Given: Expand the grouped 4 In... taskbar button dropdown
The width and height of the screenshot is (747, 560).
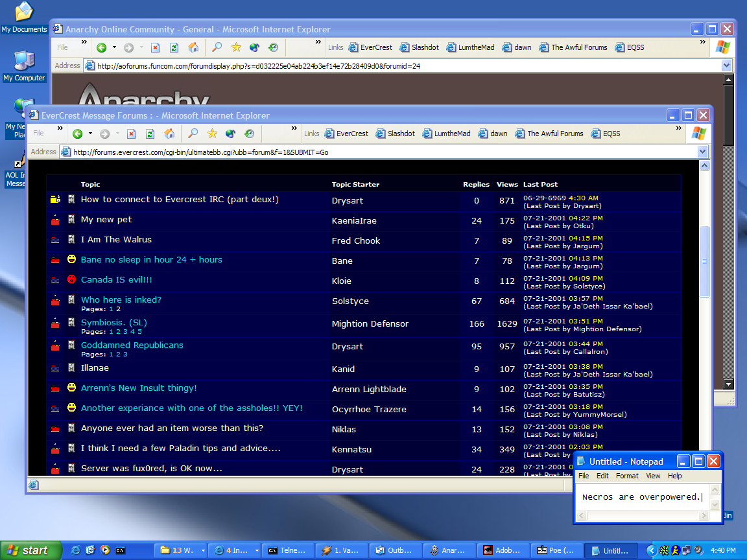Looking at the screenshot, I should click(x=257, y=550).
